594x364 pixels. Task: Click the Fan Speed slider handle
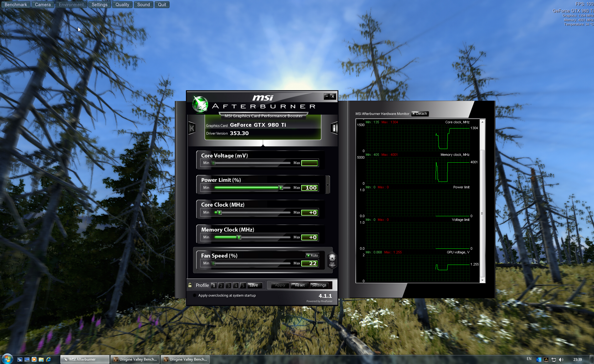[x=213, y=263]
